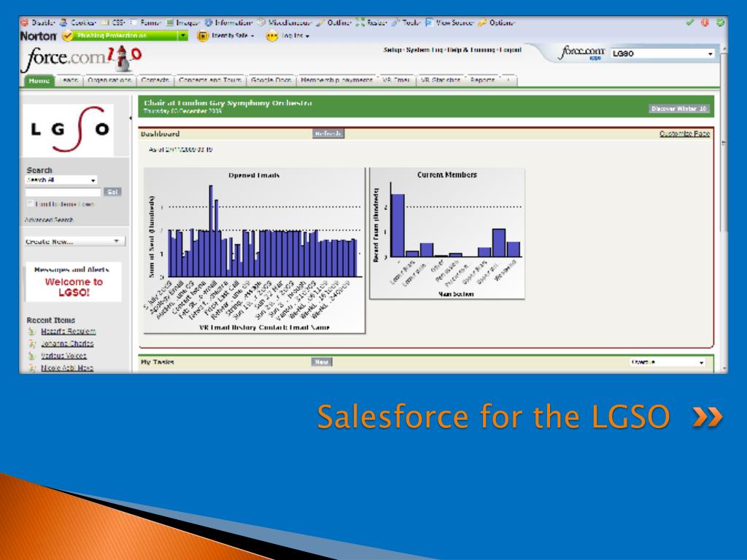
Task: Switch to the Leads tab
Action: click(x=69, y=80)
